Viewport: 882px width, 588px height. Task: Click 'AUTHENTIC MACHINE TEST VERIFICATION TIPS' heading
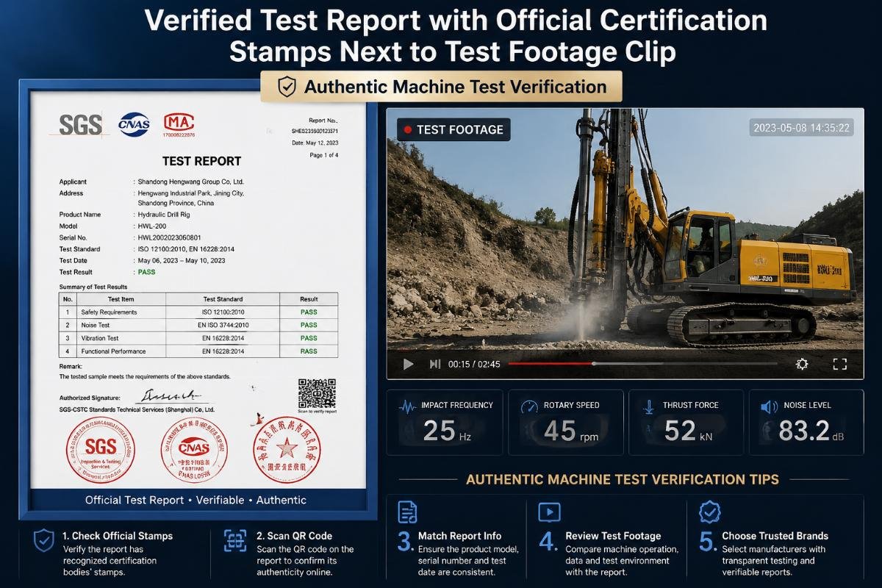[x=623, y=480]
